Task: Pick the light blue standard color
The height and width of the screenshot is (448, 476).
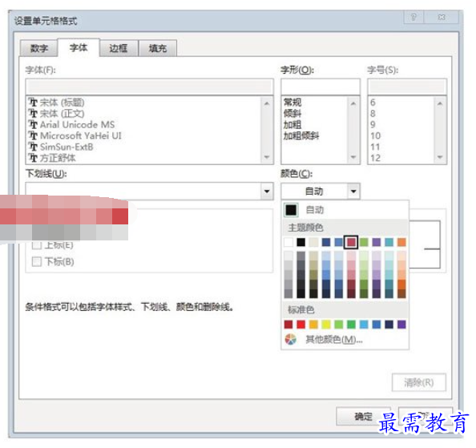Action: coord(364,325)
